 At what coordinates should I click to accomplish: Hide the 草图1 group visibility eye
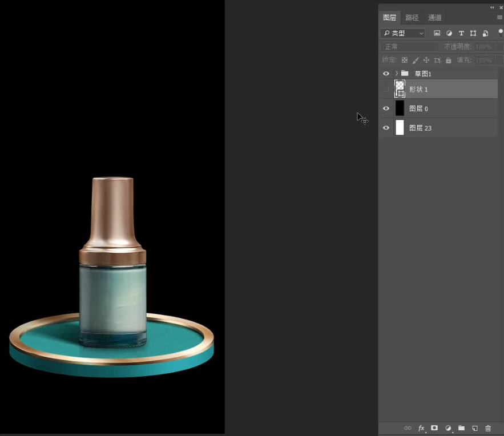click(386, 74)
